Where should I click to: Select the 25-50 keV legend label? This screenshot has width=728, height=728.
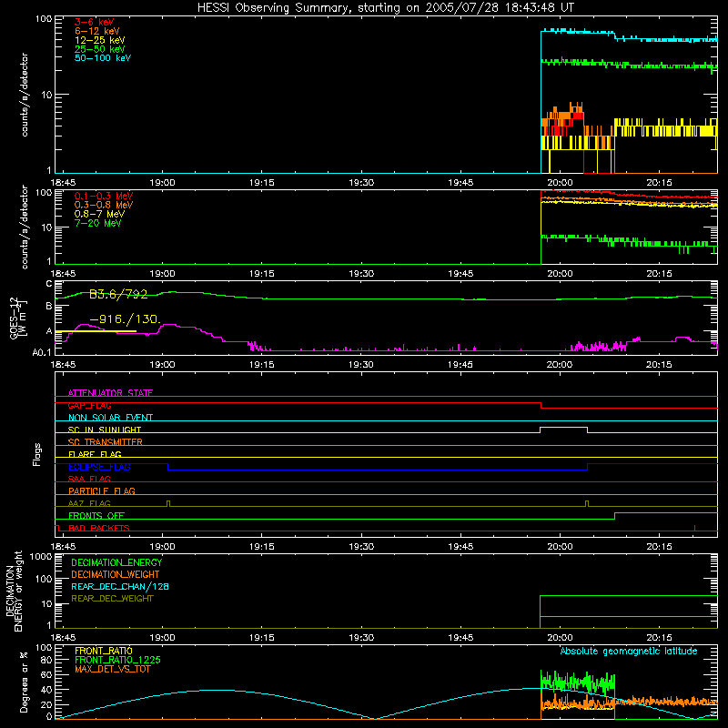coord(100,49)
